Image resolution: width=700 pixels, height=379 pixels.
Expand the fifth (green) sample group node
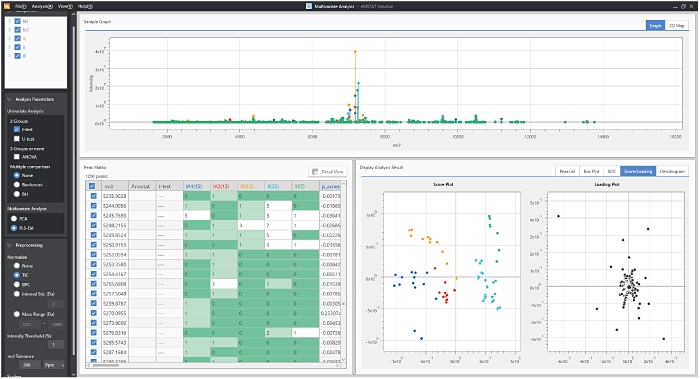9,56
